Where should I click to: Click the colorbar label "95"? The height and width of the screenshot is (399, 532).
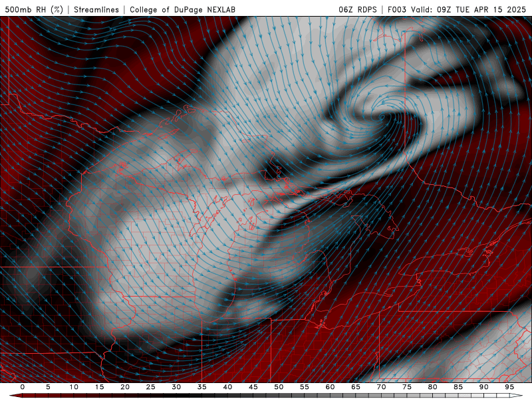(509, 387)
